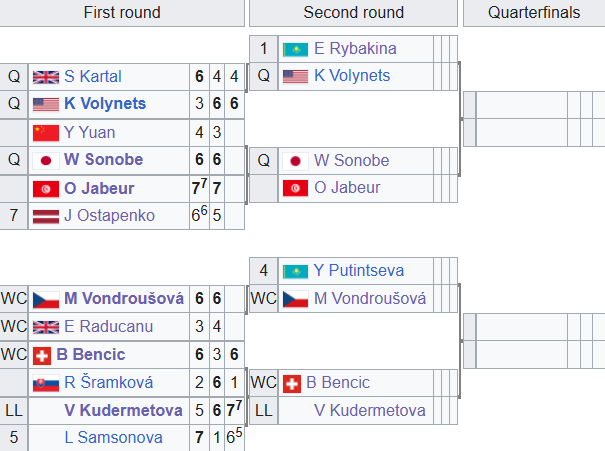The image size is (605, 451).
Task: Click US flag by first-round K Volynets
Action: pyautogui.click(x=46, y=104)
